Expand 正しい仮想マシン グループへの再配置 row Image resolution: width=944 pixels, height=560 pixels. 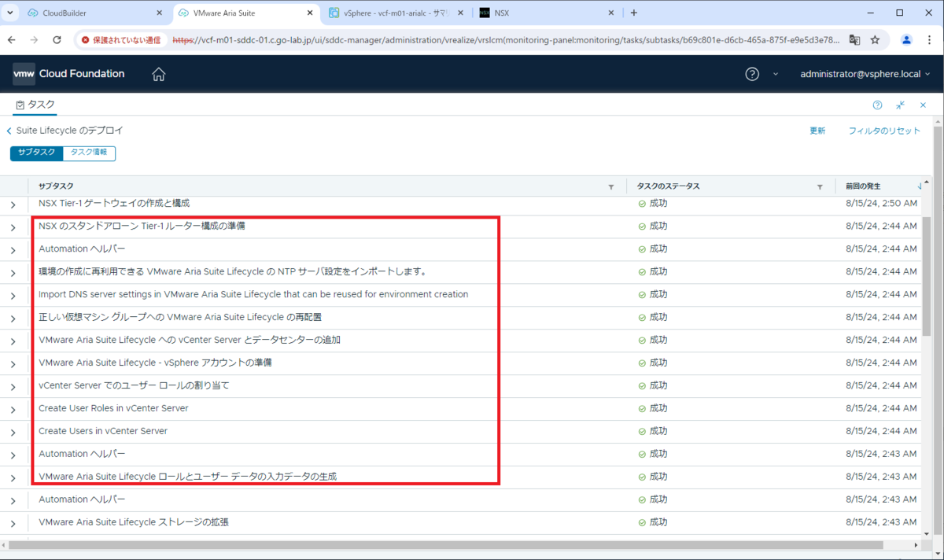(13, 319)
